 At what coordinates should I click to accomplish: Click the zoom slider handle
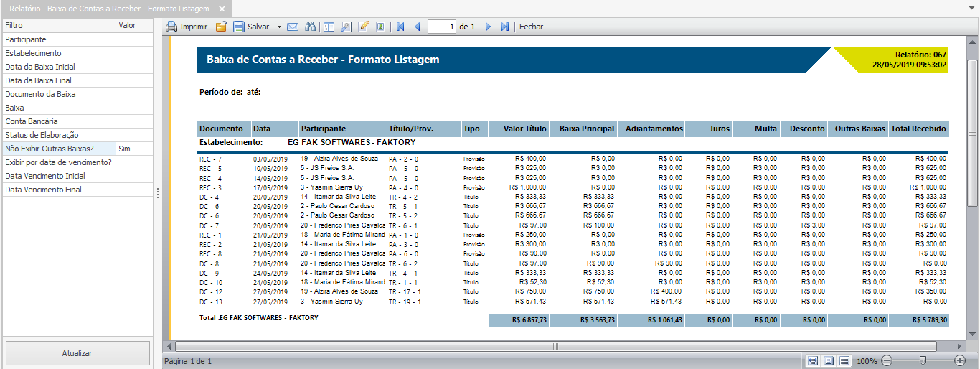[923, 360]
